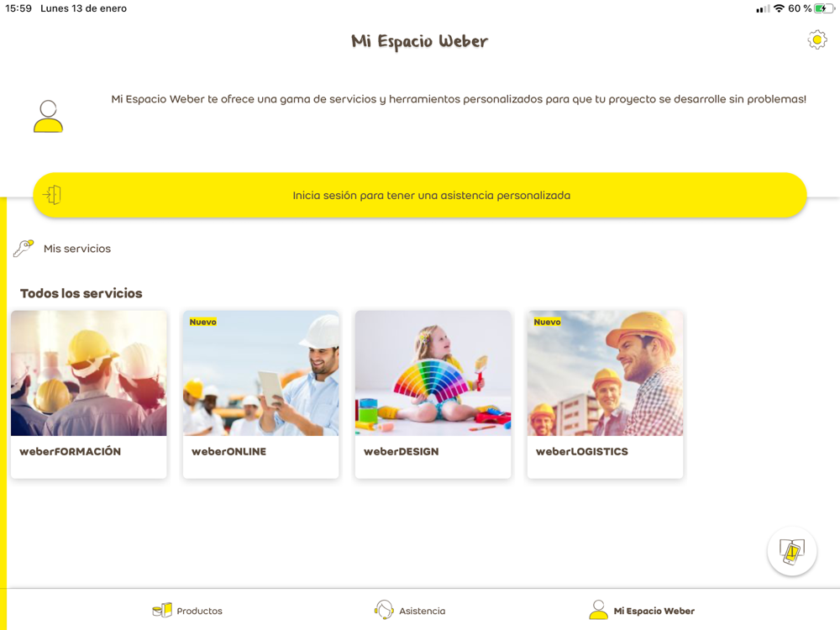The width and height of the screenshot is (840, 630).
Task: Click the Productos paint bucket icon
Action: (162, 610)
